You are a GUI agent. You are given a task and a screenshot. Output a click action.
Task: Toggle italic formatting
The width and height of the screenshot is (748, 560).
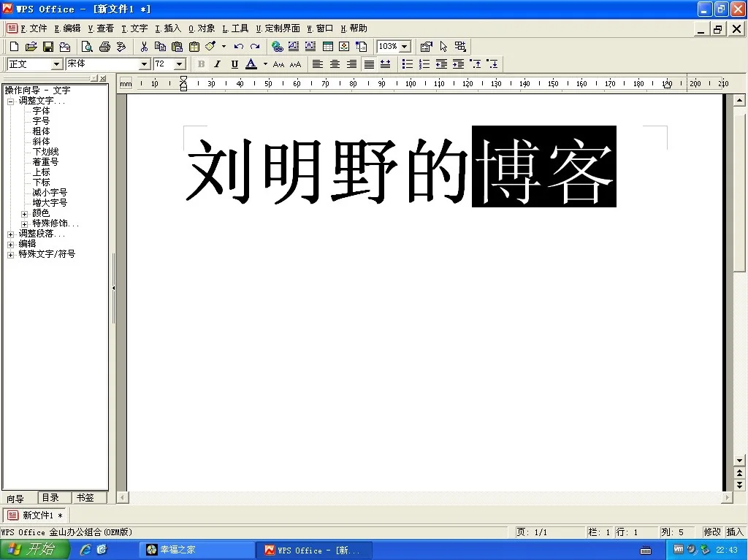(x=218, y=64)
